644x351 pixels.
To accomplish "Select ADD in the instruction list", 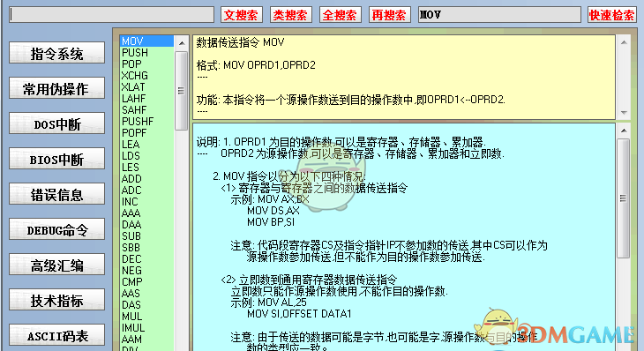I will 146,179.
